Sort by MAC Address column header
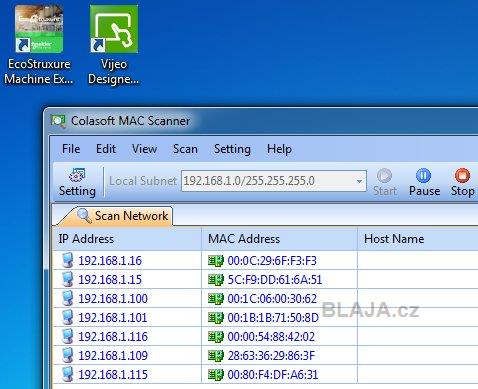Screen dimensions: 478x389 [280, 239]
